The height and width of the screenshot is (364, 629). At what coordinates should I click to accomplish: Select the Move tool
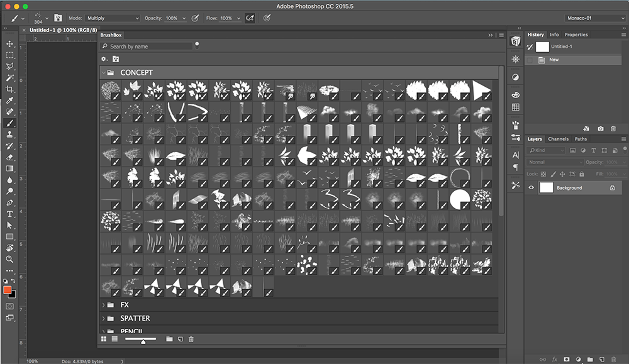click(x=9, y=45)
